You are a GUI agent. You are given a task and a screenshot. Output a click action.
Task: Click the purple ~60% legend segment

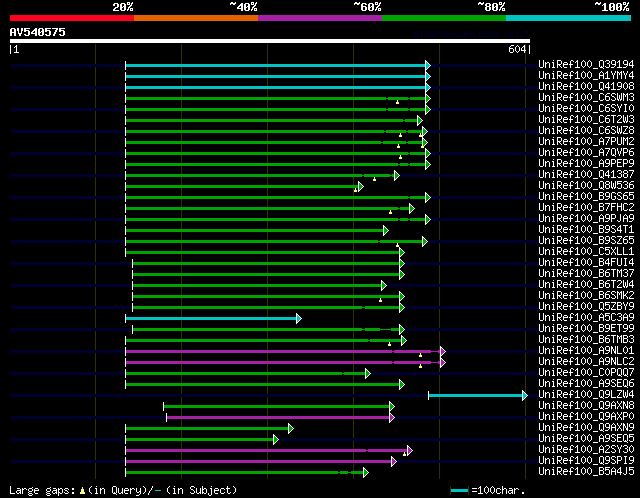pos(320,18)
